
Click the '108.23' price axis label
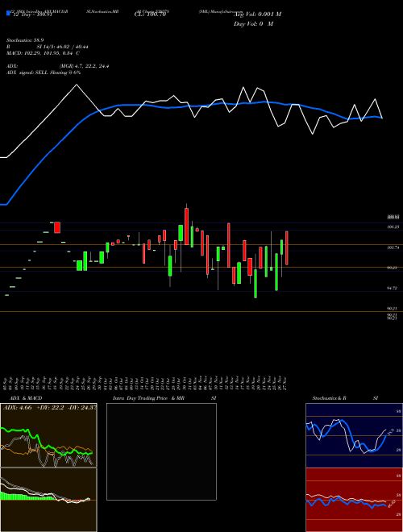point(393,227)
